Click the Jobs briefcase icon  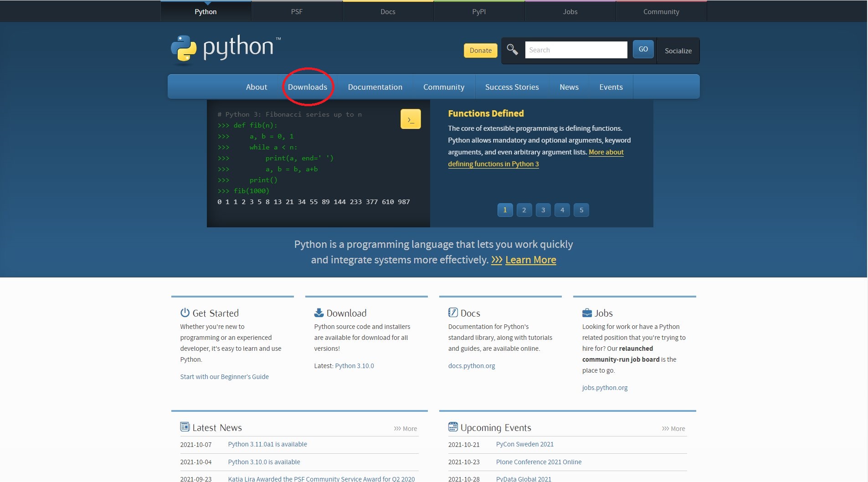586,313
